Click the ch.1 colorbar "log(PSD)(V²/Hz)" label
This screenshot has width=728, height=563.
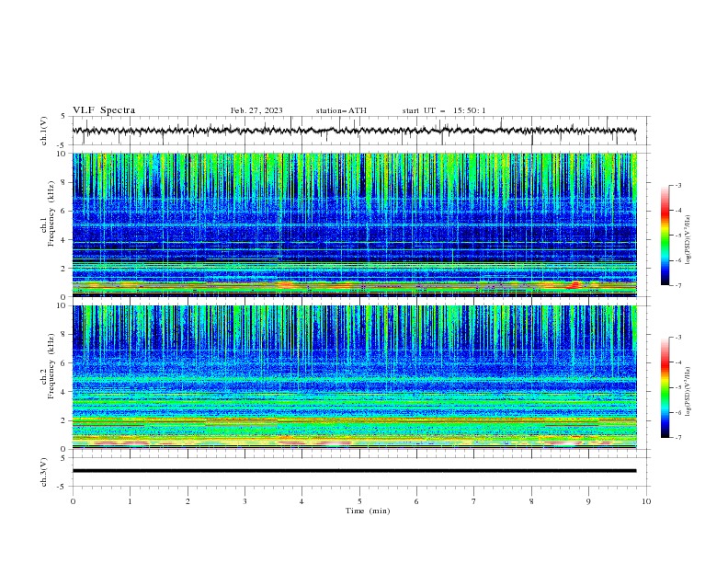(x=688, y=240)
